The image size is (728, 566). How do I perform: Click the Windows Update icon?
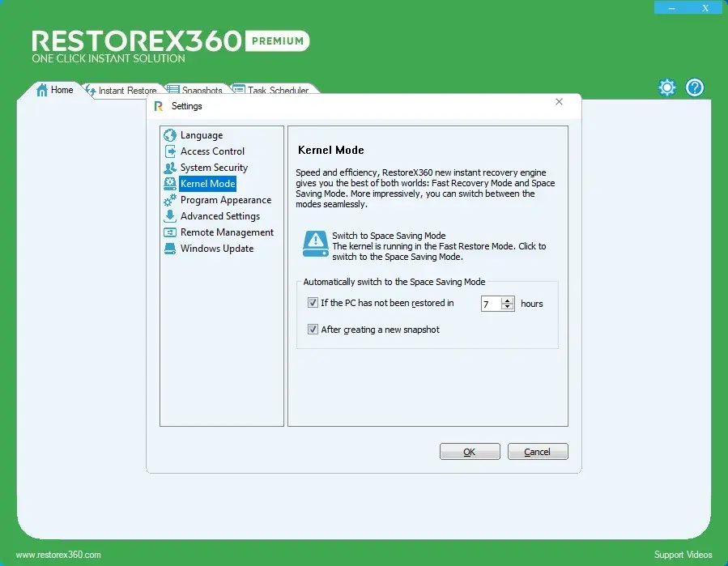[x=170, y=249]
